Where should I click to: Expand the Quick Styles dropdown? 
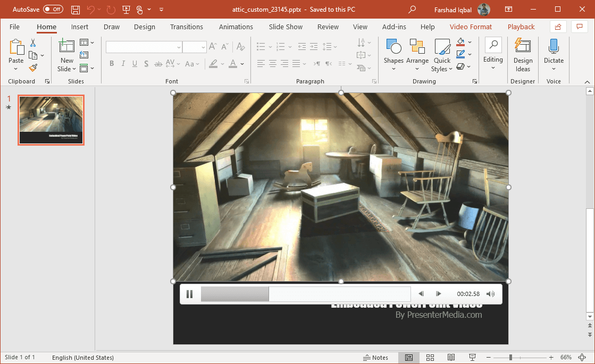pyautogui.click(x=442, y=55)
